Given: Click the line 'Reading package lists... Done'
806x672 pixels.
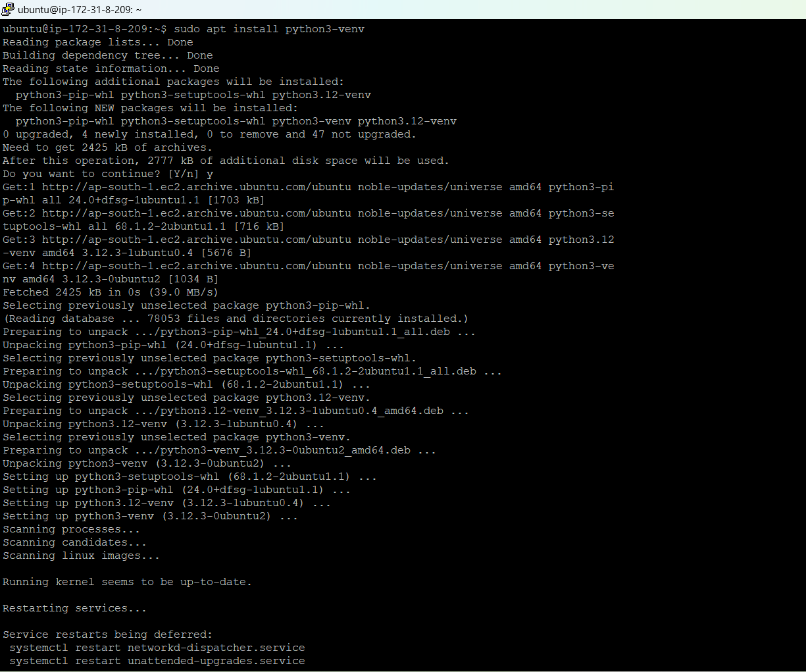Looking at the screenshot, I should tap(98, 42).
